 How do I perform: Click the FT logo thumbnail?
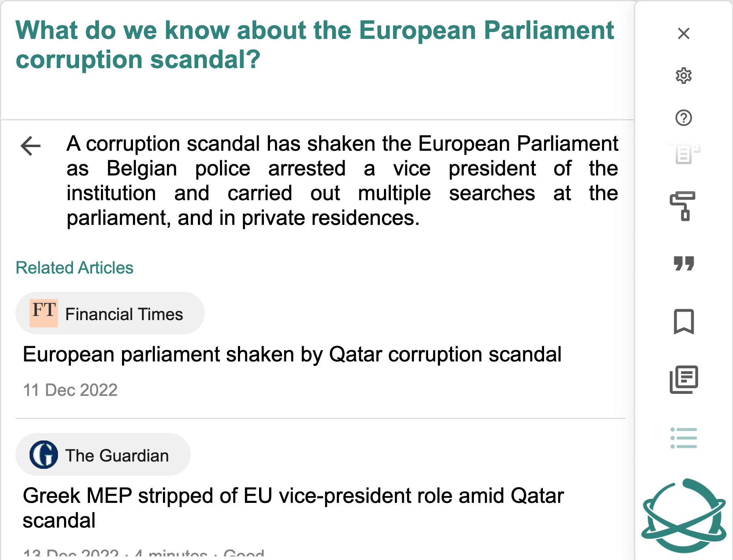point(44,313)
